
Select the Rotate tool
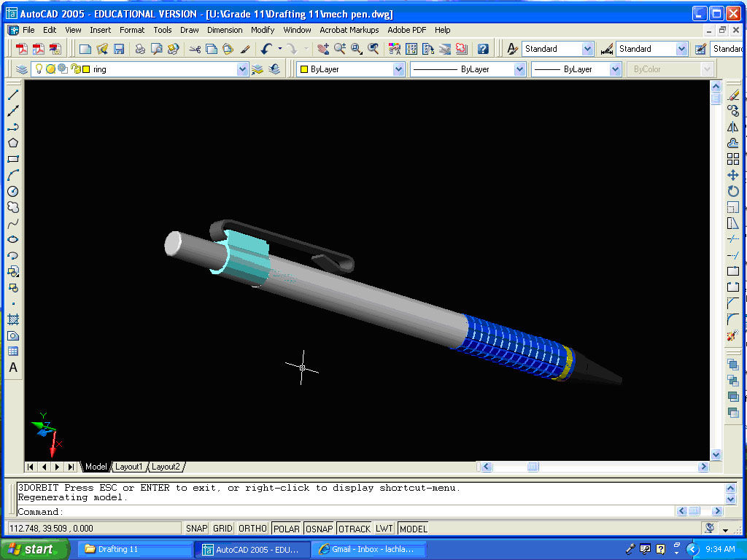click(x=733, y=191)
